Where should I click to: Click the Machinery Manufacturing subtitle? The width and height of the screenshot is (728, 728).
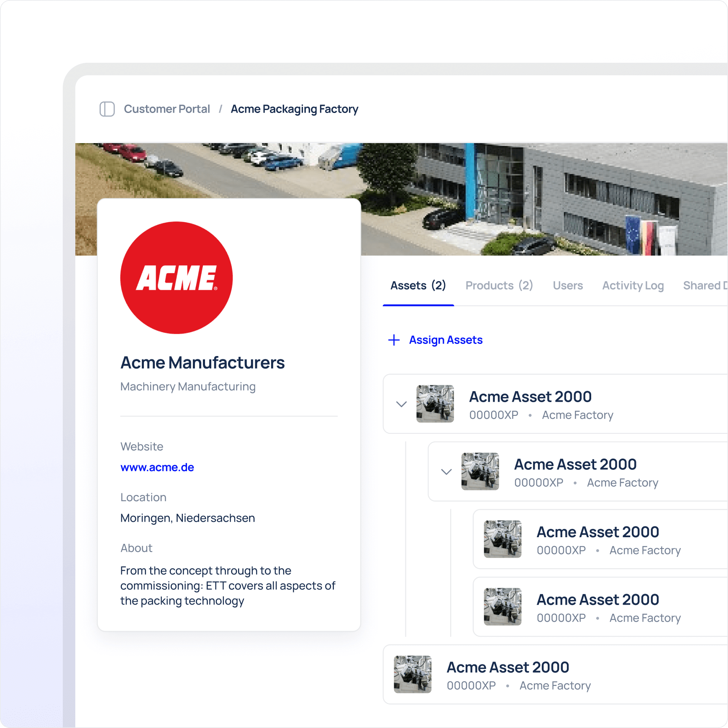[x=188, y=387]
